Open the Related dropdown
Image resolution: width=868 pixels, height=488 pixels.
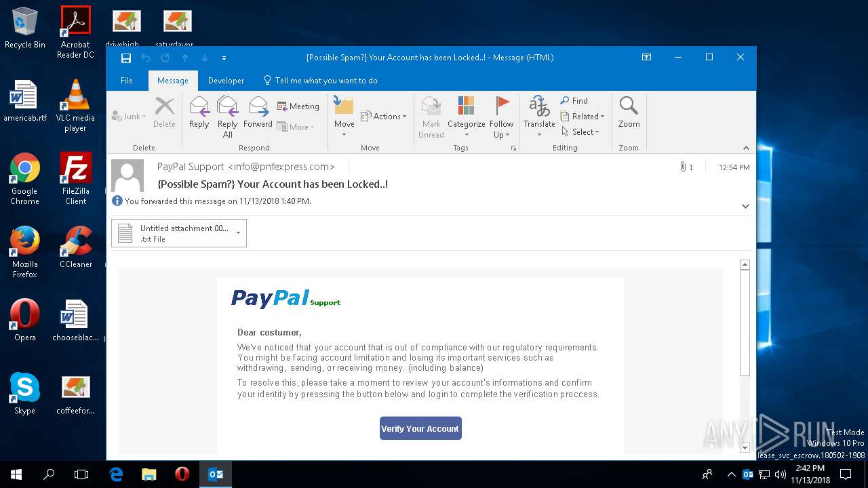coord(583,117)
